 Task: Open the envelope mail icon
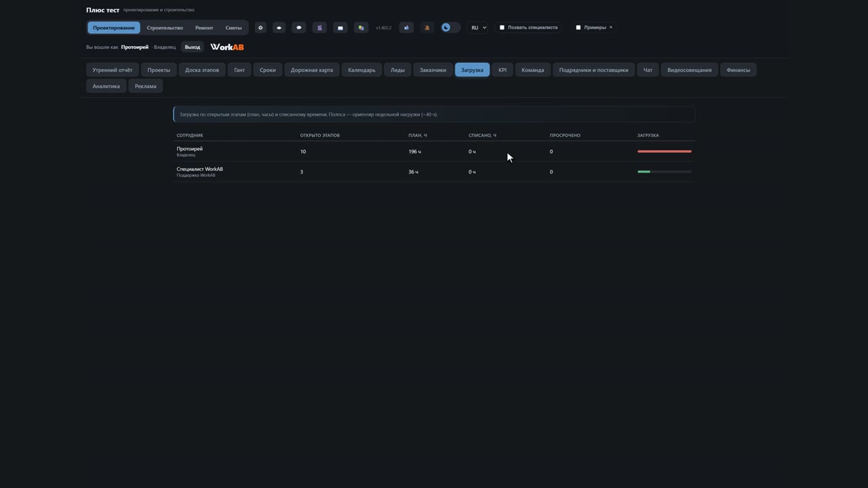tap(340, 28)
